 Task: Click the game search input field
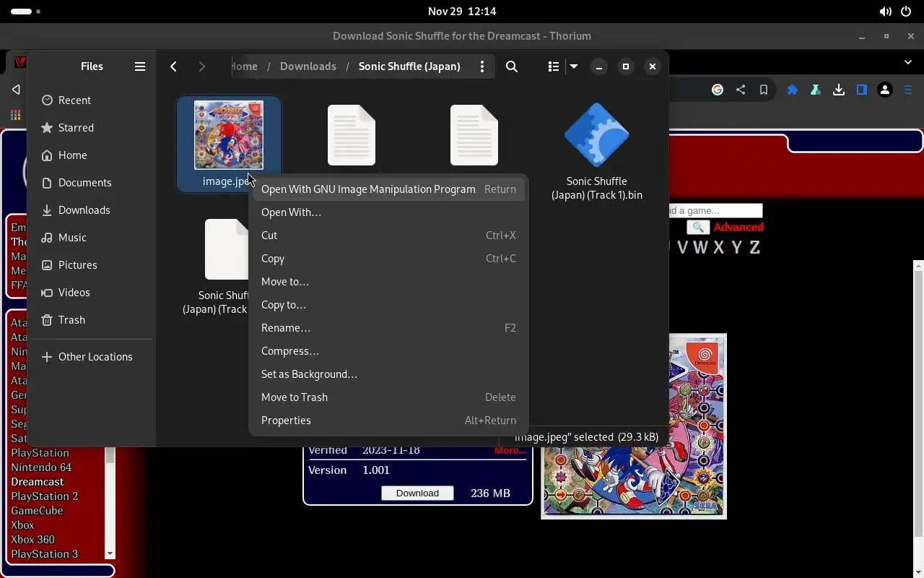715,211
